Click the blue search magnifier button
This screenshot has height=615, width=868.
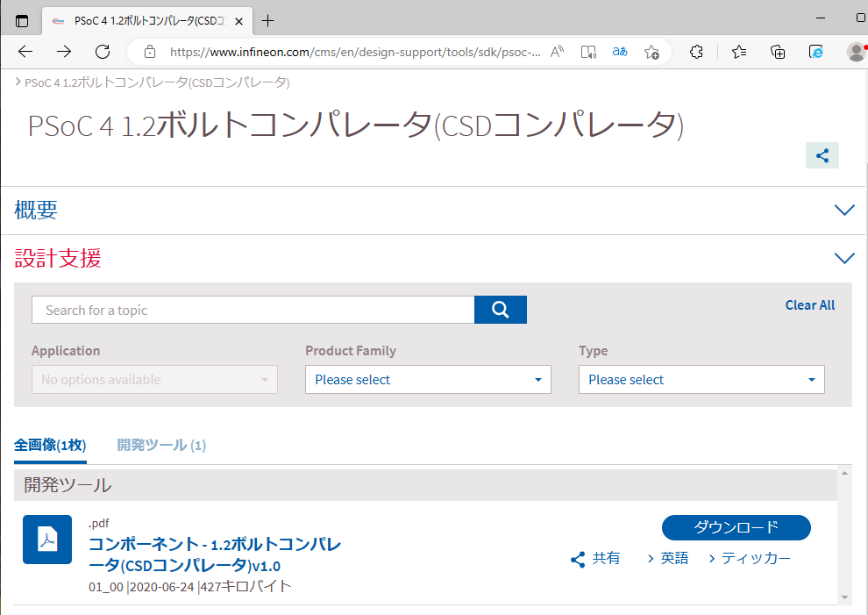501,310
